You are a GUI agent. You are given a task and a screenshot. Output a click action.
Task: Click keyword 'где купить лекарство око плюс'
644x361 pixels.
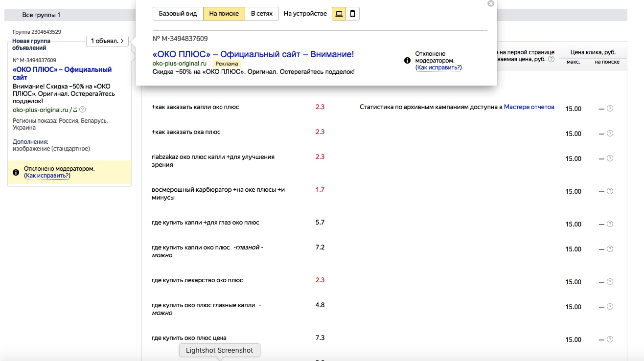(x=198, y=280)
